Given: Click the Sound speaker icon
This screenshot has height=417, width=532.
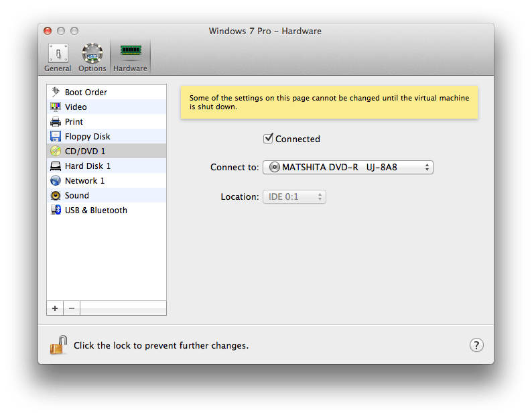Looking at the screenshot, I should pyautogui.click(x=56, y=195).
